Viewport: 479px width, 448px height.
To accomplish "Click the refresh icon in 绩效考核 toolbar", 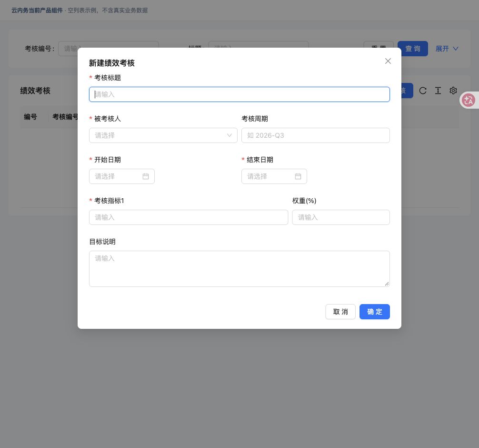I will click(423, 91).
